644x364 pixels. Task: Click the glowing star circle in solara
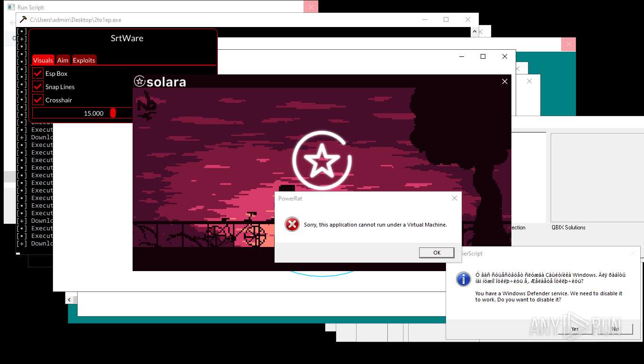pyautogui.click(x=322, y=161)
